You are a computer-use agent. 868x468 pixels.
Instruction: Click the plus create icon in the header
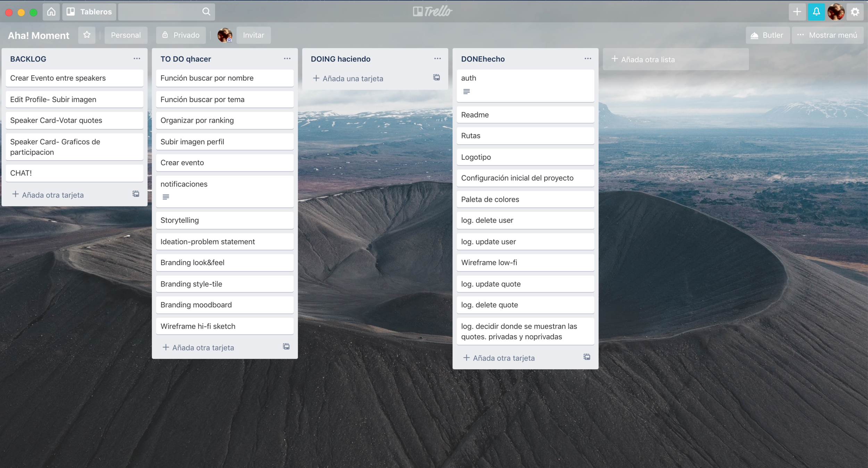[797, 12]
